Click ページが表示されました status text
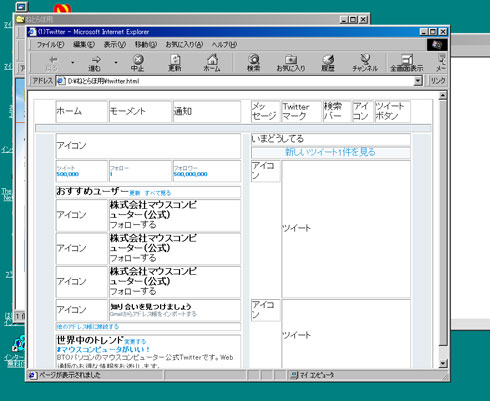Screen dimensions: 490x401 [69, 375]
